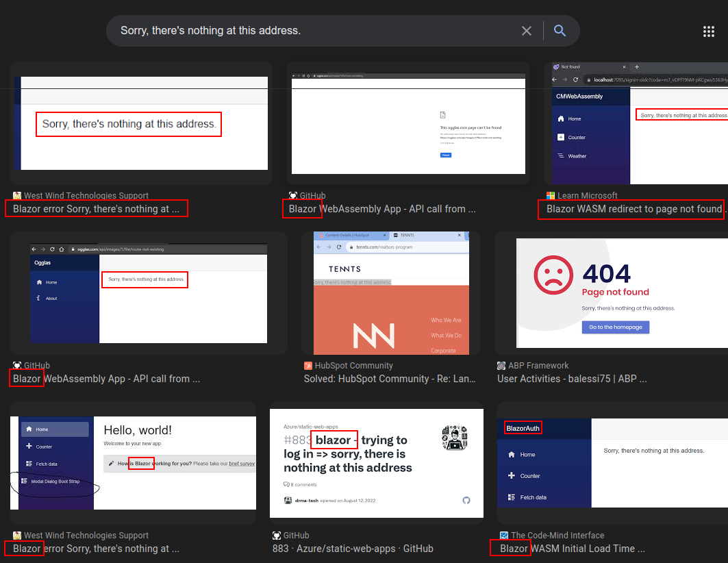Click the blue search magnifier icon

tap(560, 31)
